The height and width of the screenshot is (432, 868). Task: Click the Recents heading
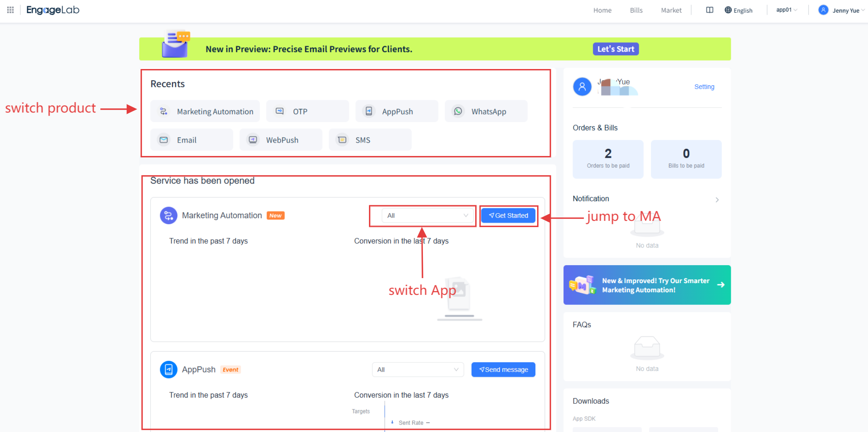point(167,84)
